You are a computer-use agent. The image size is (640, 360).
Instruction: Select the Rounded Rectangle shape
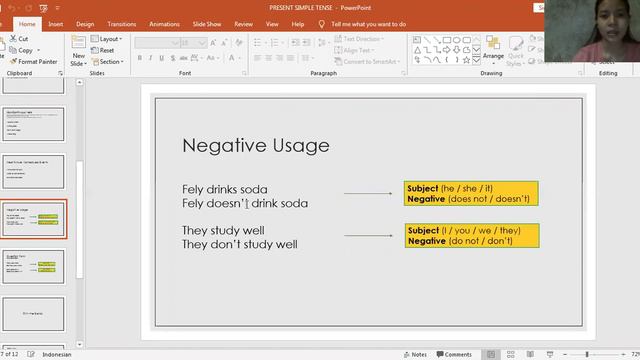click(467, 40)
